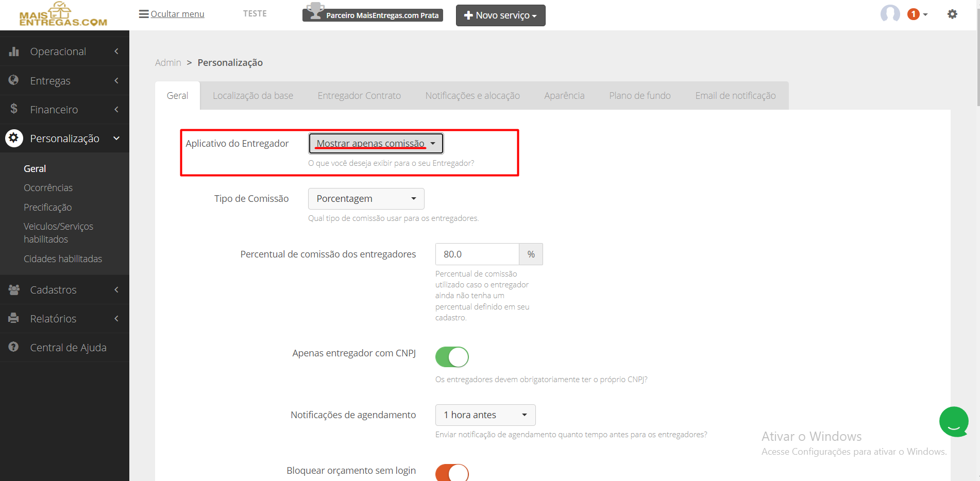Click the trophy Parceiro MaisEntregas.com Prata badge
The width and height of the screenshot is (980, 481).
click(373, 13)
